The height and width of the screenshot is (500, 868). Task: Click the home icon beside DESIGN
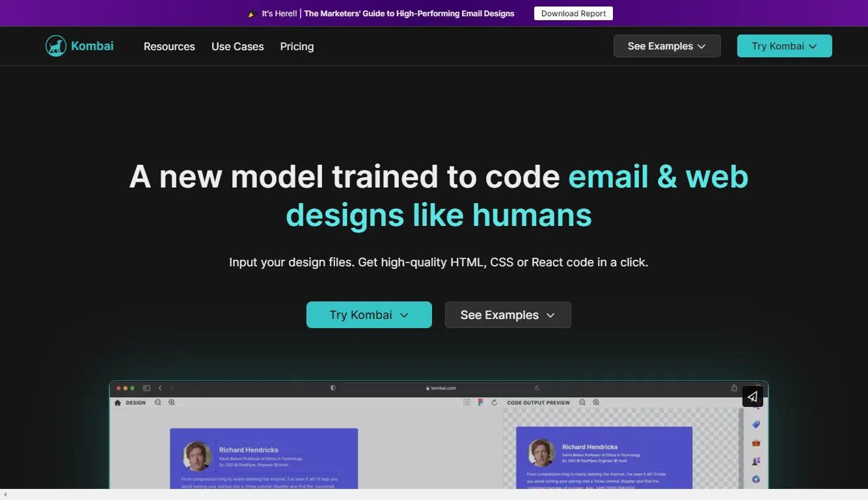[x=118, y=402]
